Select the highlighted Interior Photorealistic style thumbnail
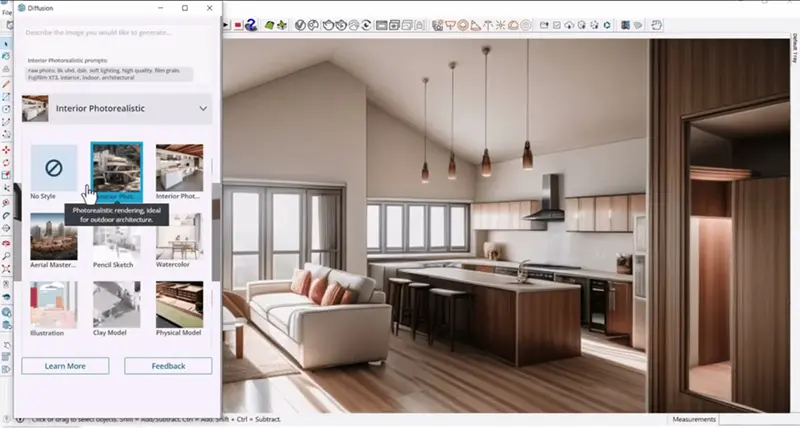 click(117, 167)
